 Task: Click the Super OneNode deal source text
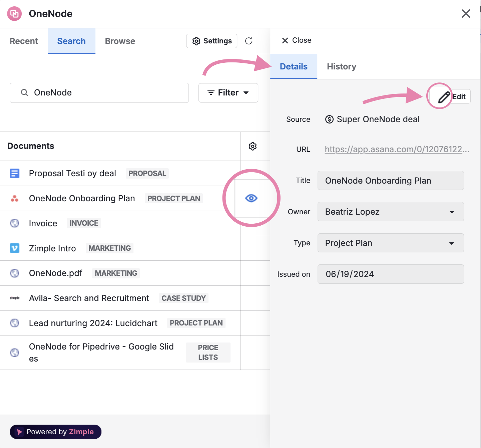point(378,119)
